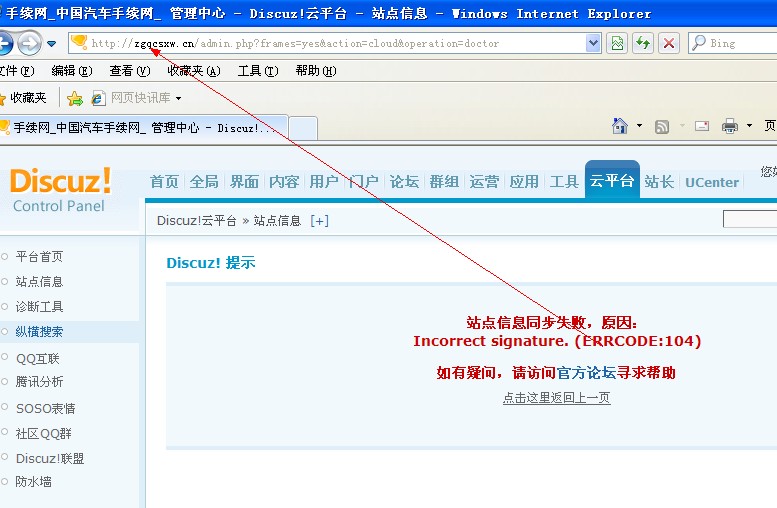Click the Bing search box
The image size is (777, 508).
(732, 44)
